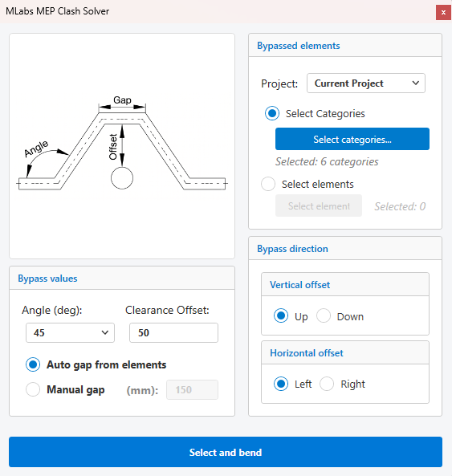Click the Bypass direction header
The height and width of the screenshot is (476, 452).
(292, 249)
